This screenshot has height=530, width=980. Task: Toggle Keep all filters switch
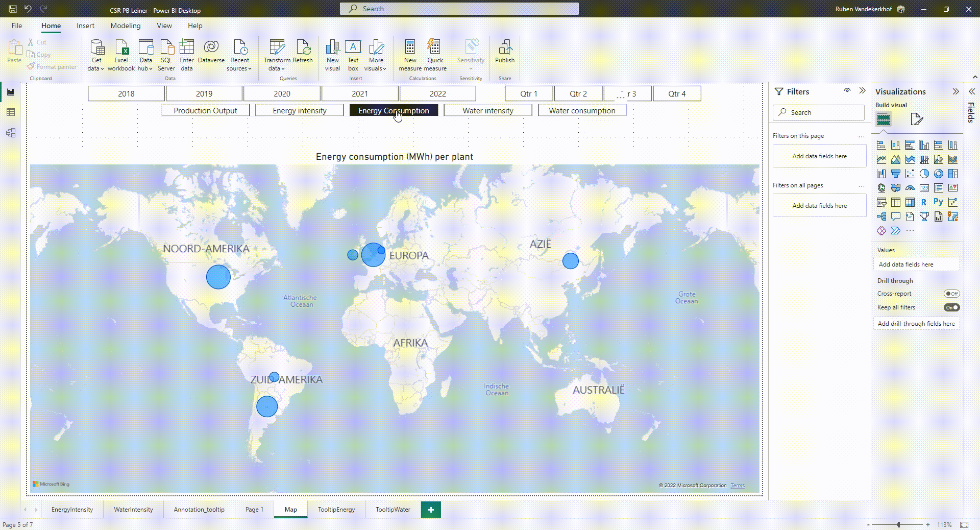pyautogui.click(x=952, y=307)
